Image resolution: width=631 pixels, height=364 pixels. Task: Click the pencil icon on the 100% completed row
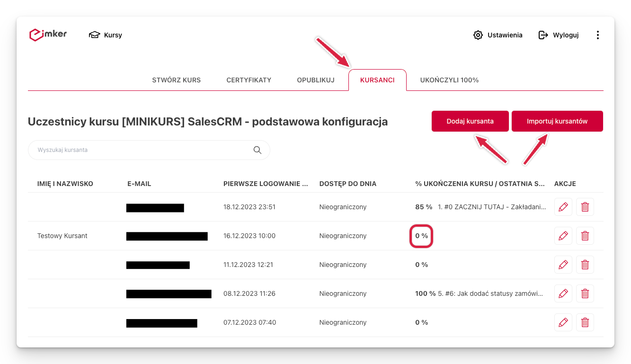click(x=563, y=293)
